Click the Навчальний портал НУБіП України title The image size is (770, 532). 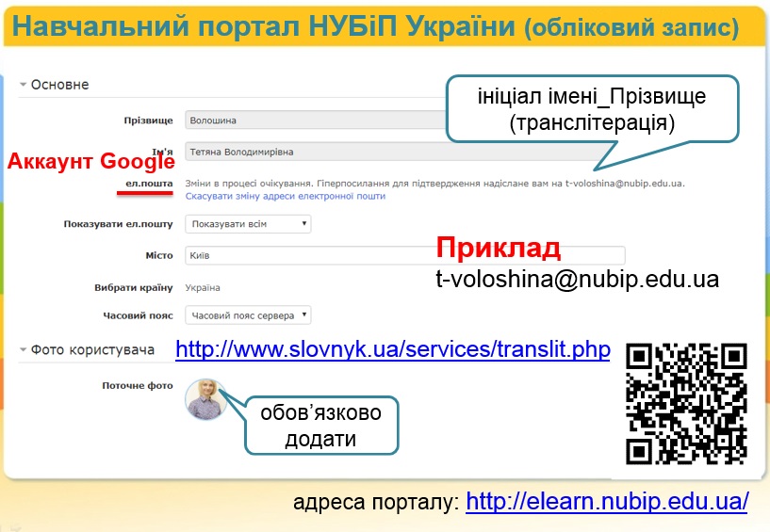click(266, 25)
